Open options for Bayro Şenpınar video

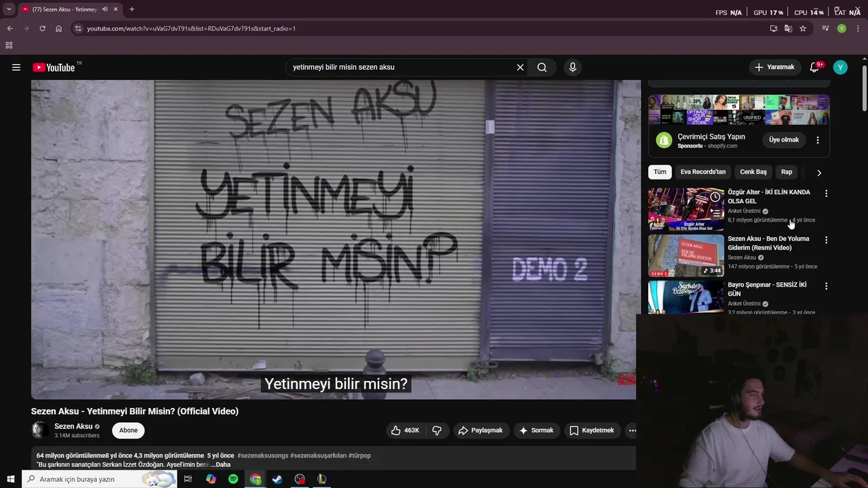(x=826, y=287)
